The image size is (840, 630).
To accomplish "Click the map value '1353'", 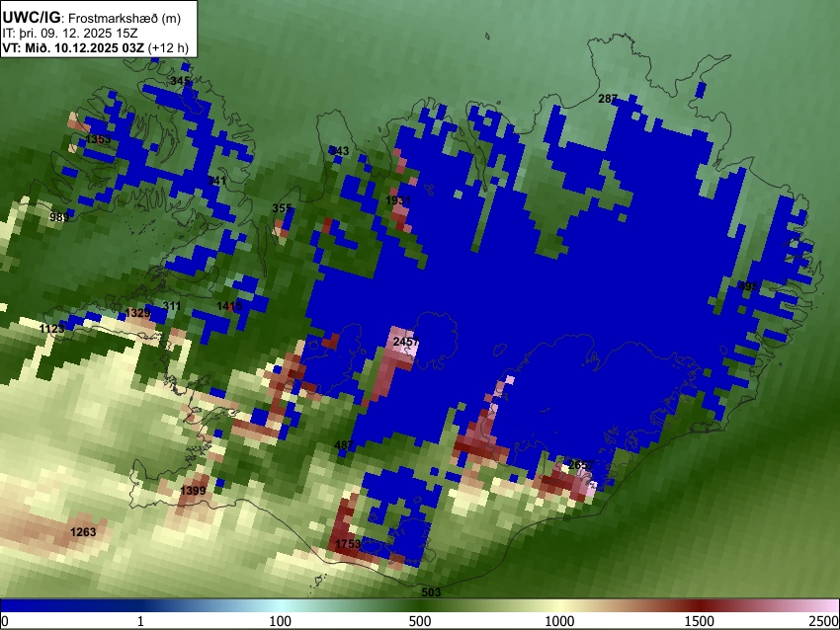I will point(98,139).
